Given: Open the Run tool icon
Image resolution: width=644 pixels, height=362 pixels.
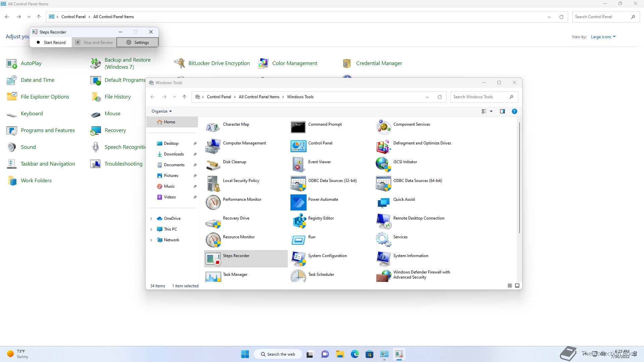Looking at the screenshot, I should tap(298, 240).
